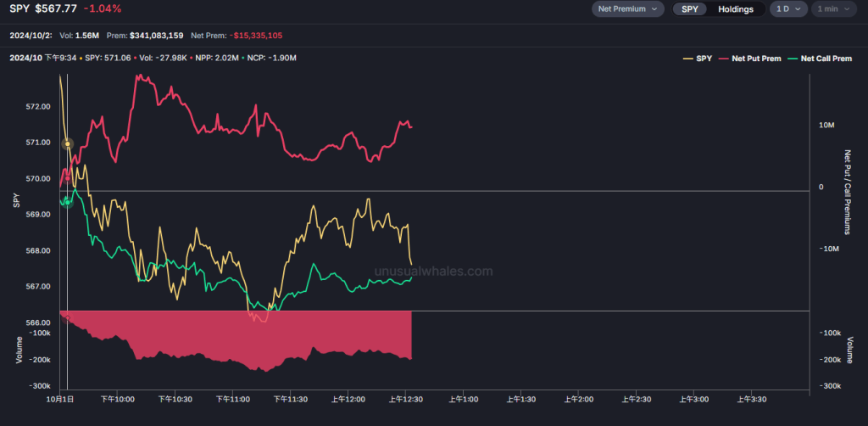Select the SPY tab in the segmented control

tap(690, 9)
